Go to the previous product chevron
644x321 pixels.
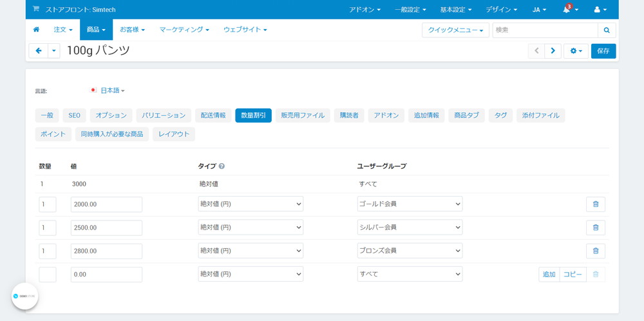pos(536,51)
